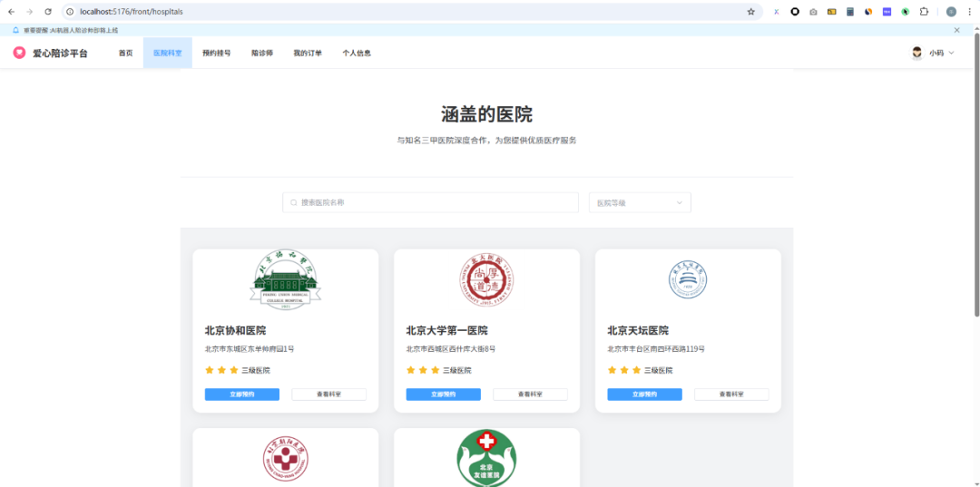Expand the 小码 user dropdown arrow
Viewport: 980px width, 487px height.
pos(951,54)
